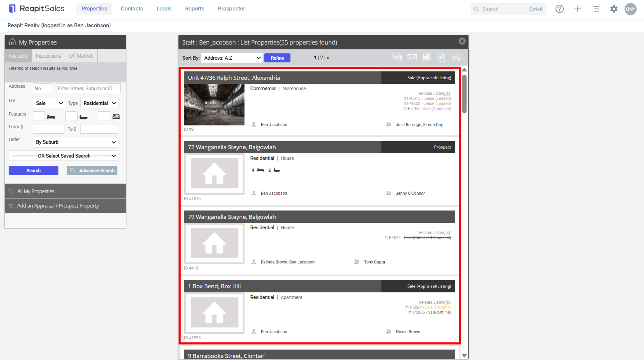644x362 pixels.
Task: Switch to the Inspections tab
Action: click(x=48, y=56)
